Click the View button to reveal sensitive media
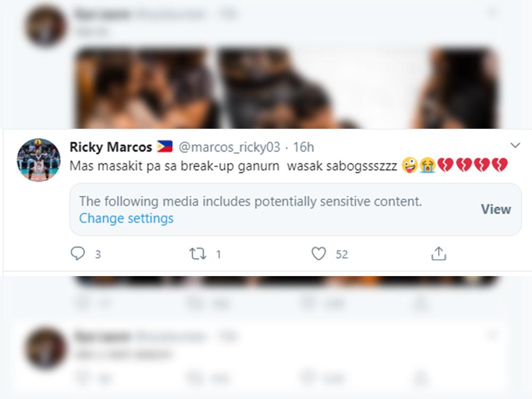 tap(496, 209)
